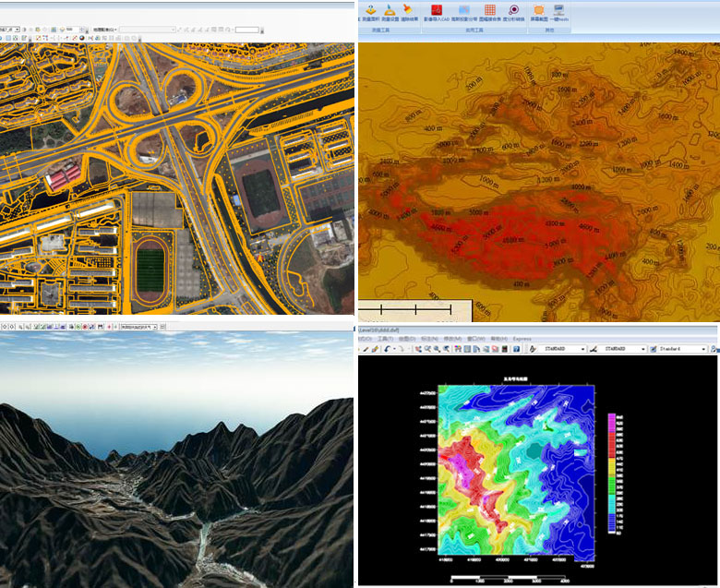Click the color scale legend bar
The image size is (720, 588).
coord(611,473)
